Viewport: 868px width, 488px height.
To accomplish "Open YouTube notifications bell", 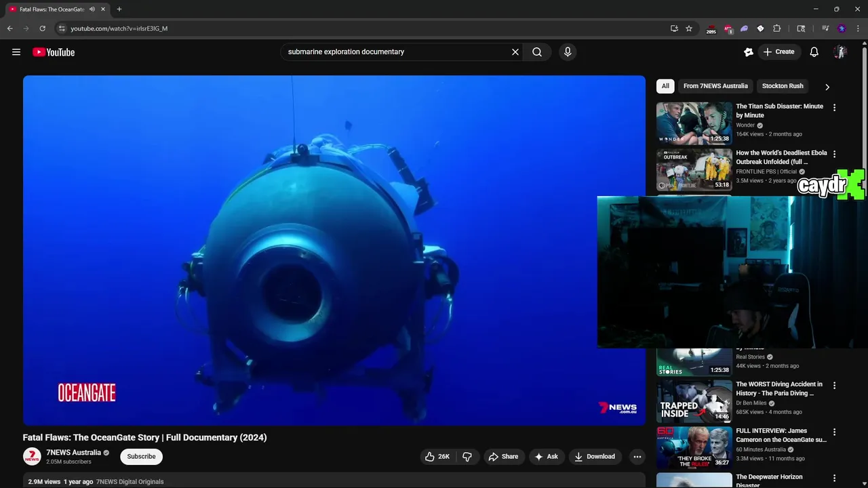I will (814, 52).
